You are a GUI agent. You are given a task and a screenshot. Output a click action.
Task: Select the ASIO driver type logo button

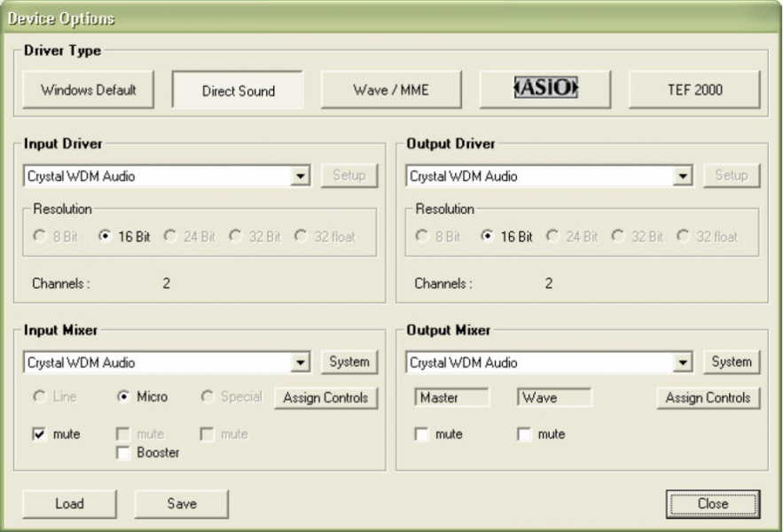pyautogui.click(x=544, y=89)
